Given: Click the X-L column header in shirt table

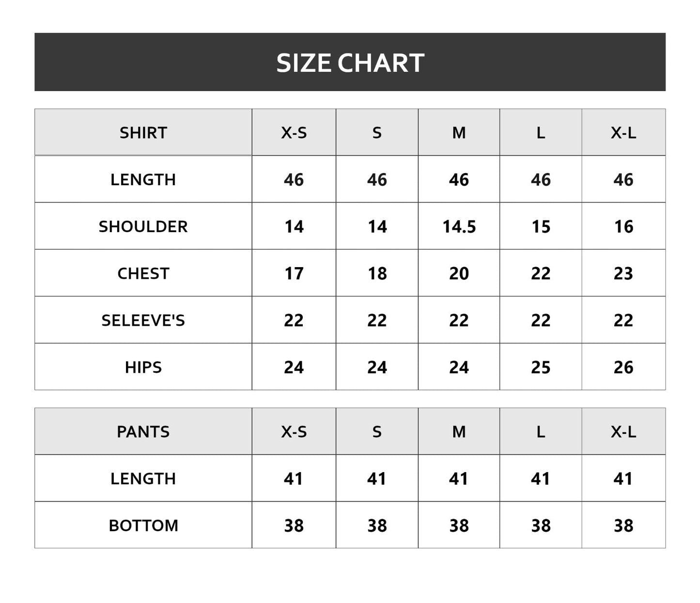Looking at the screenshot, I should coord(623,133).
